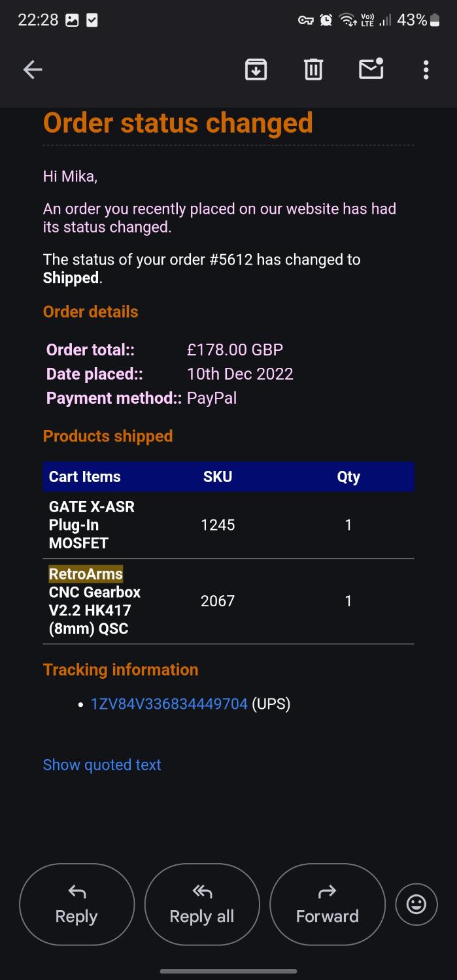Expand Show quoted text
Viewport: 457px width, 980px height.
(x=102, y=765)
